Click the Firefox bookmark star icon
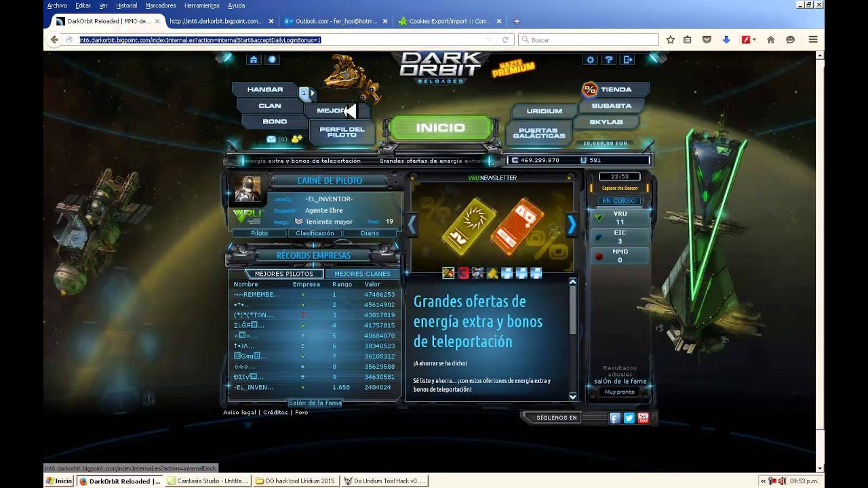The height and width of the screenshot is (488, 868). (671, 40)
